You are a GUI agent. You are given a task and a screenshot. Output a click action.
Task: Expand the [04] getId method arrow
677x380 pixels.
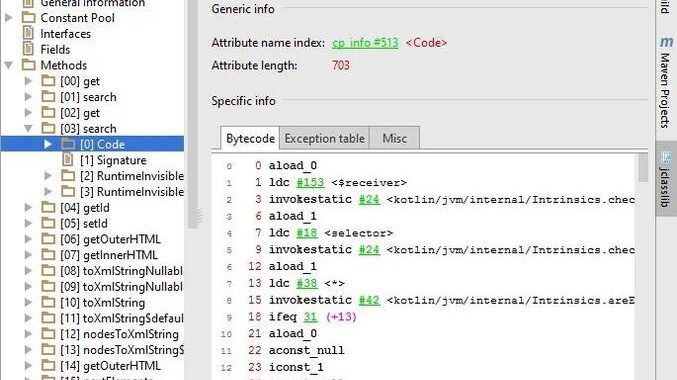(x=28, y=208)
